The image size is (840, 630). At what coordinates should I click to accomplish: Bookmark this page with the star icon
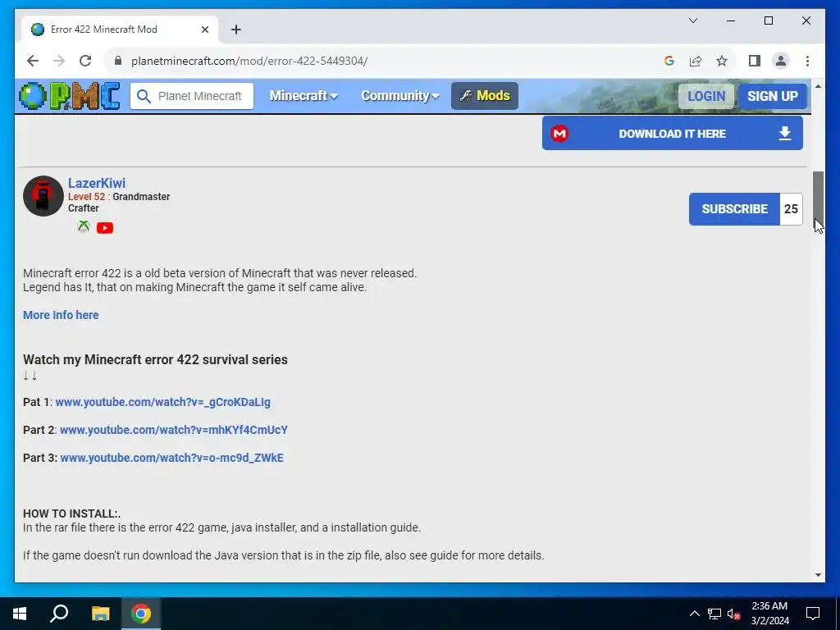[x=722, y=61]
